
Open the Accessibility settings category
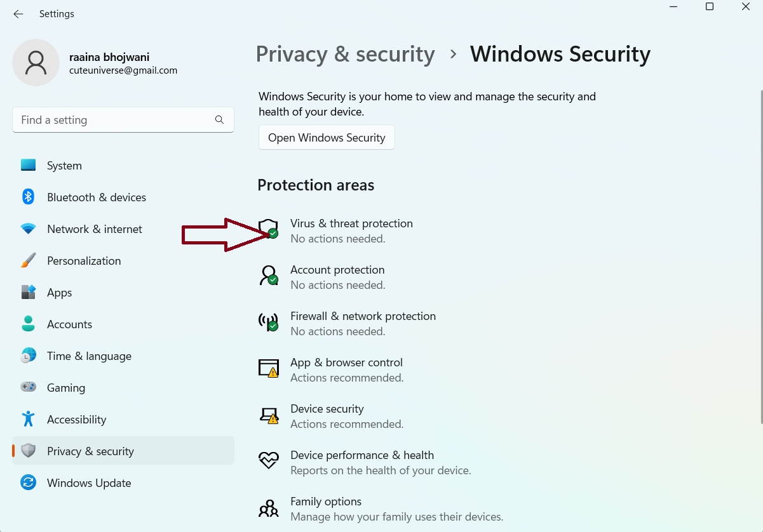point(76,420)
